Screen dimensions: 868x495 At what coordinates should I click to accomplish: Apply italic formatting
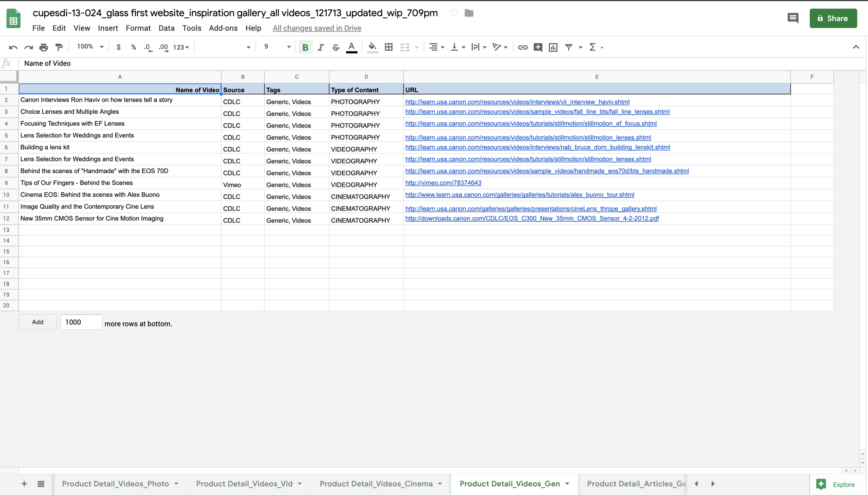coord(321,47)
